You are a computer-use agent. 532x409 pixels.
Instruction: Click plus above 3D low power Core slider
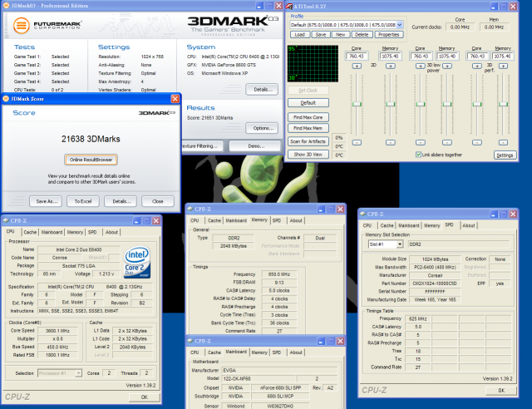(420, 67)
